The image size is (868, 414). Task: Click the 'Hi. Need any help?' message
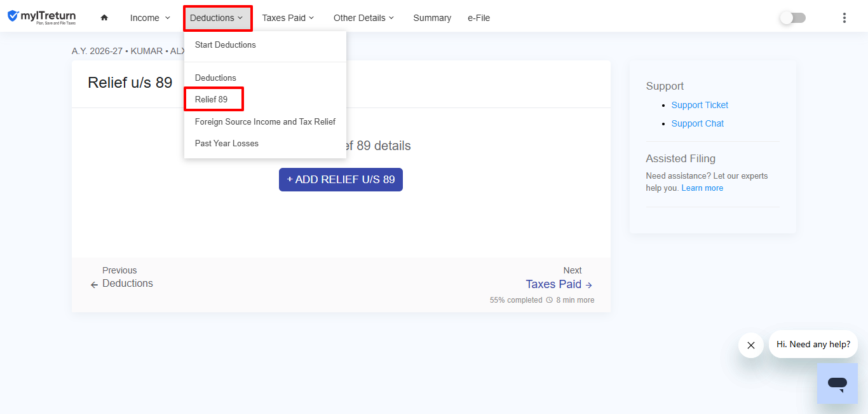click(813, 344)
